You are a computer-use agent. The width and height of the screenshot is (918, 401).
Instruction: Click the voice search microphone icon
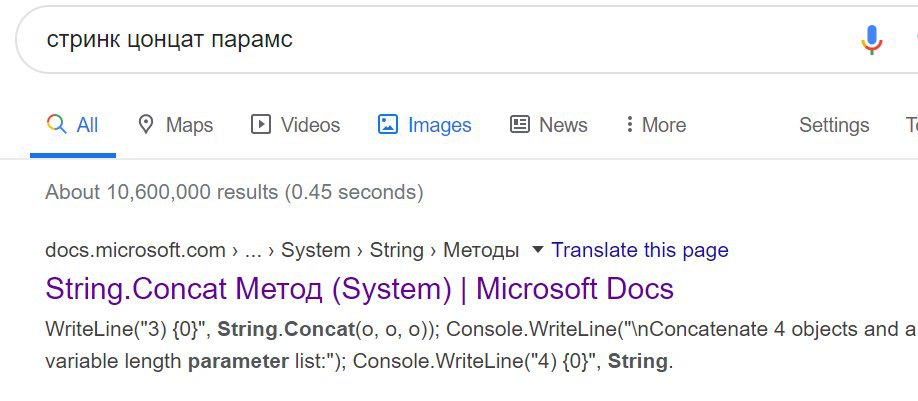click(x=871, y=40)
